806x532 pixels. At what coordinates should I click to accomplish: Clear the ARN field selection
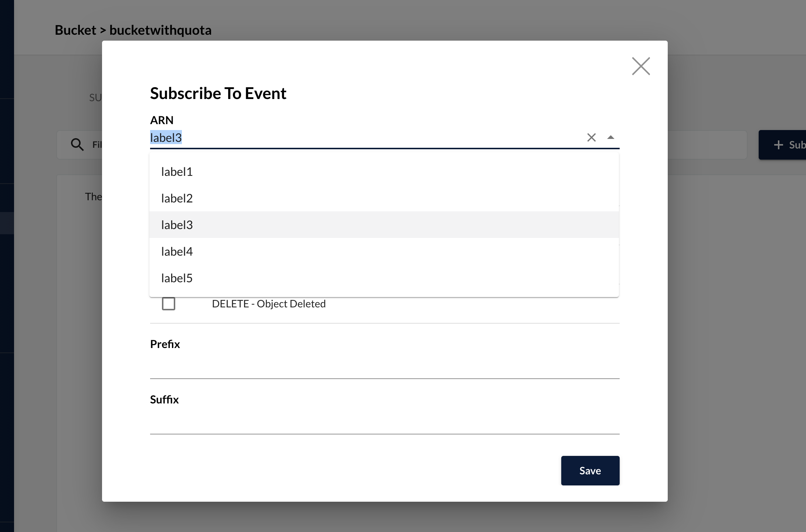click(x=591, y=137)
